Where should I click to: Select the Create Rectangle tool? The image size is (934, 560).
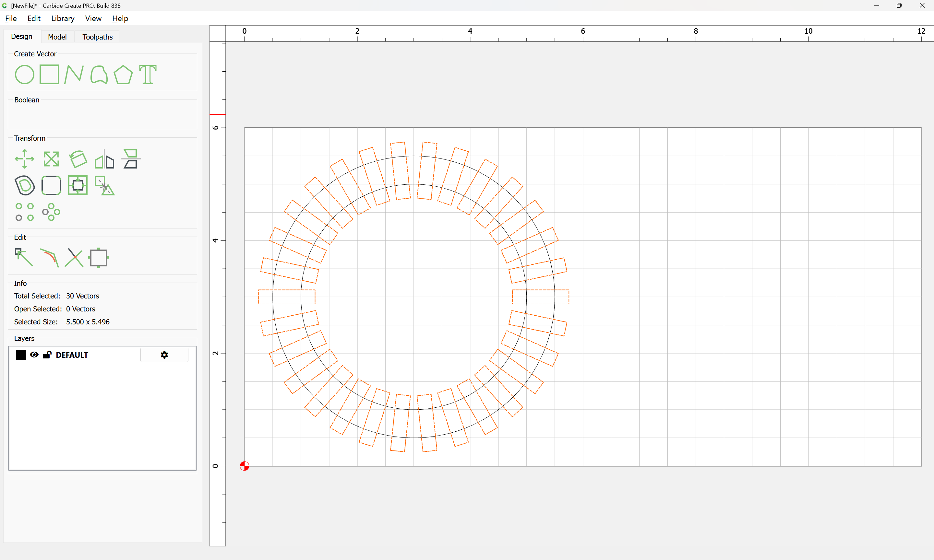[49, 74]
